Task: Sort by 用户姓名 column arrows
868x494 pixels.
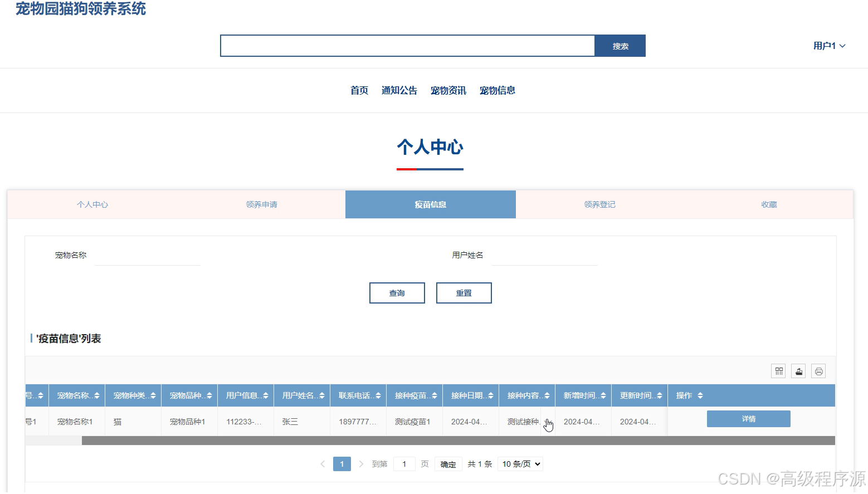Action: 322,395
